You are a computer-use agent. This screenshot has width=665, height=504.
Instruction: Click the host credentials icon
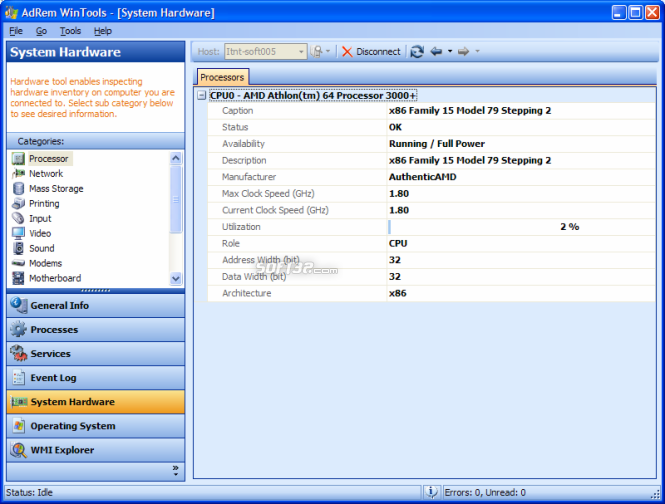(x=316, y=51)
